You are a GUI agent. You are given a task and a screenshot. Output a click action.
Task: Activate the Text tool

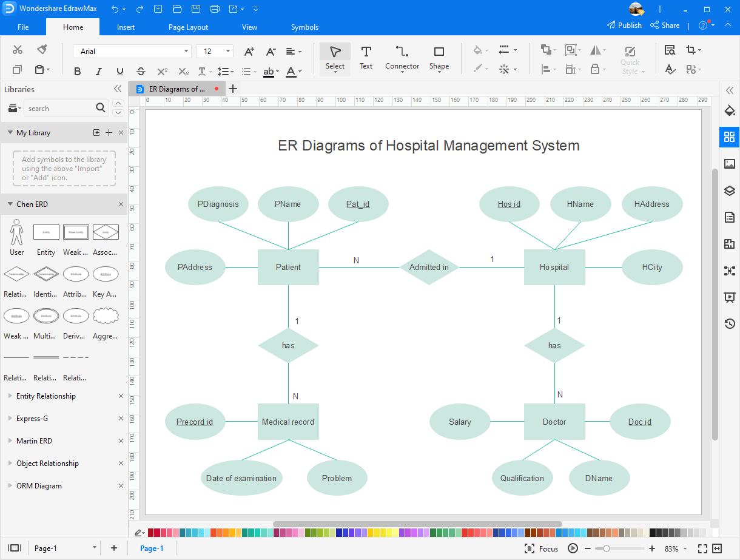tap(366, 58)
